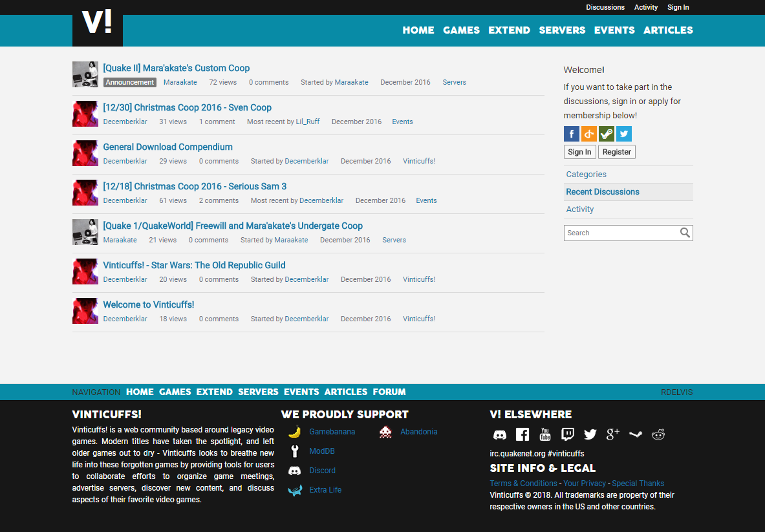The height and width of the screenshot is (532, 765).
Task: Click the search magnifier icon
Action: coord(685,233)
